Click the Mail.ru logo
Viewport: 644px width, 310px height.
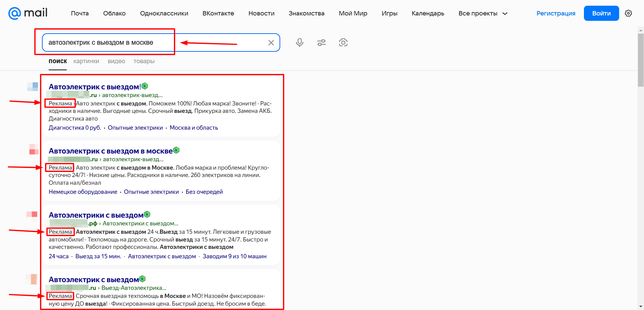(x=28, y=13)
